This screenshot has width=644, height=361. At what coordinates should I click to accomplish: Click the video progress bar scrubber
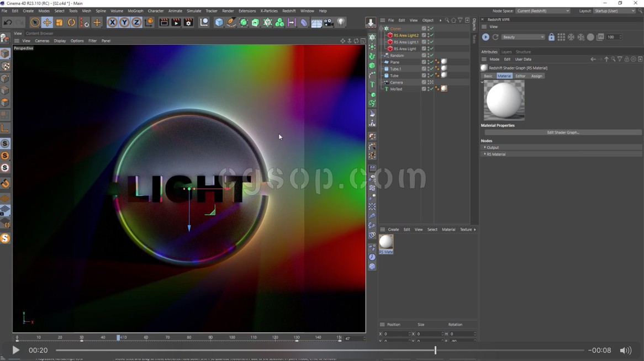point(435,350)
